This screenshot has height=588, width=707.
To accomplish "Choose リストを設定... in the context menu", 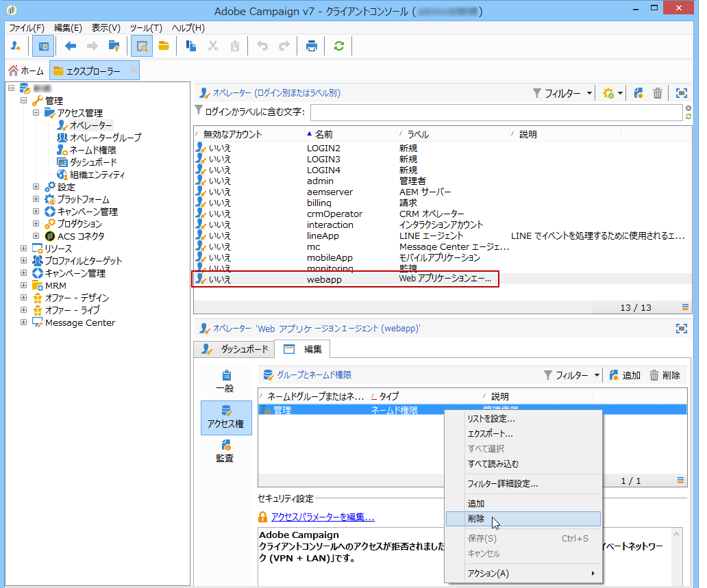I will point(523,419).
